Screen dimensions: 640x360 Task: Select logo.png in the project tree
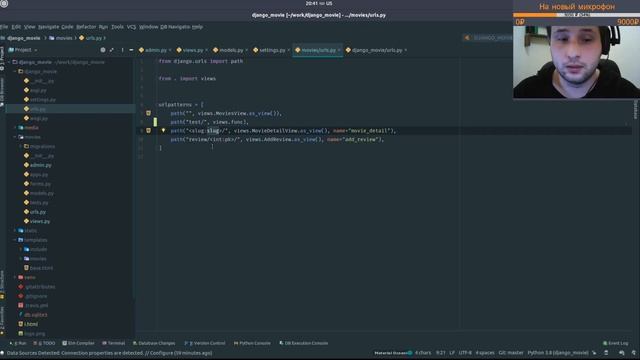point(31,334)
